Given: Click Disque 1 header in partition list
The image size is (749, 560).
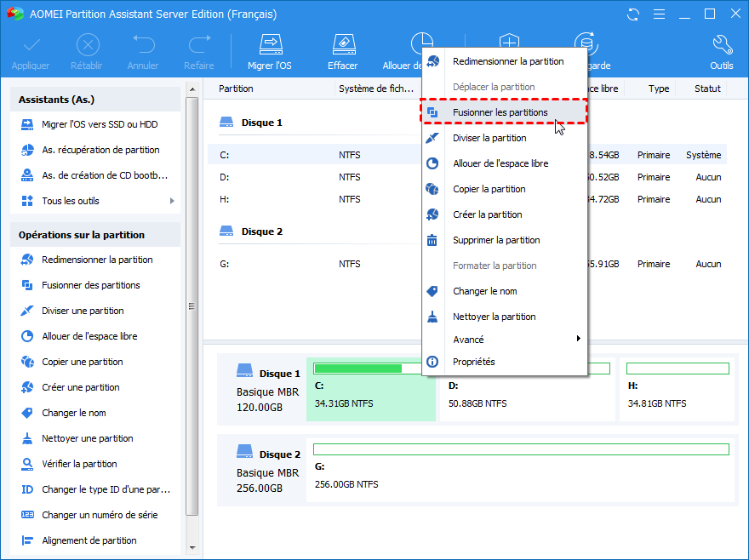Looking at the screenshot, I should coord(251,123).
